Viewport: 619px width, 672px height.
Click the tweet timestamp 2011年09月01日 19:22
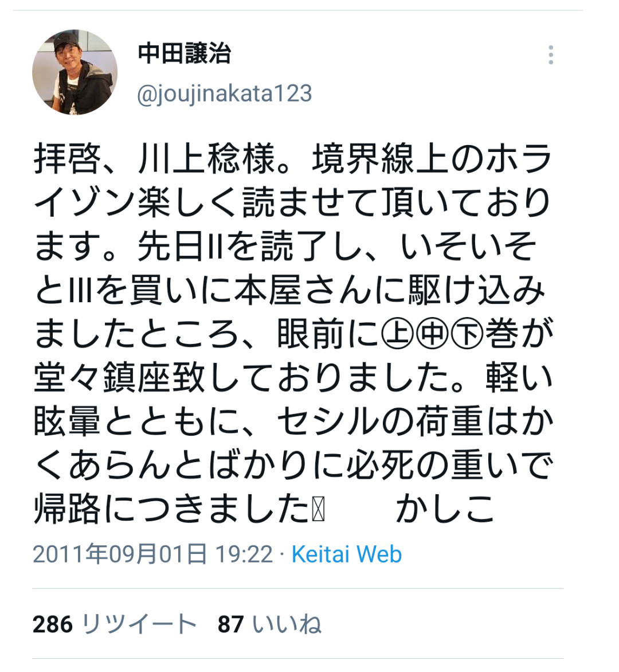pyautogui.click(x=152, y=554)
